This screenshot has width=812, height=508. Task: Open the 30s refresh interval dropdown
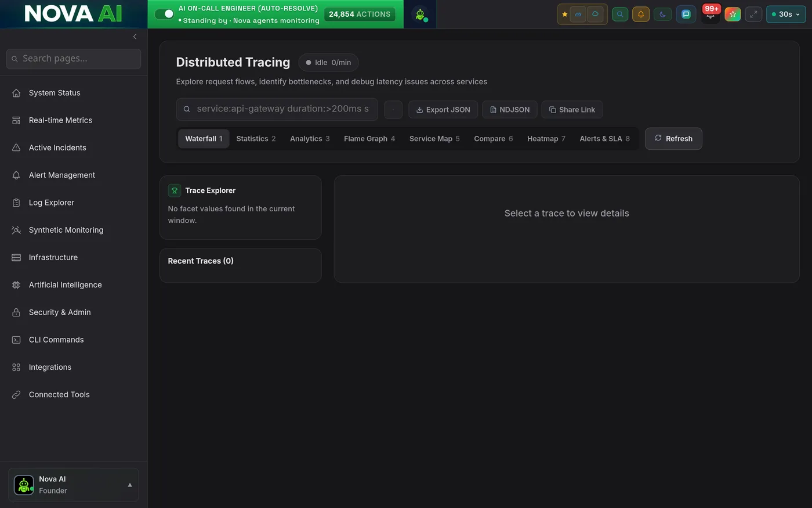[786, 15]
